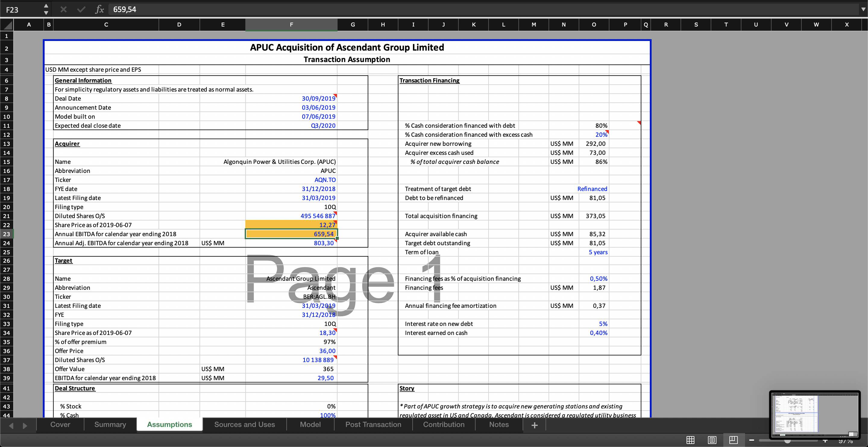Switch to Page Layout view icon

[x=712, y=440]
